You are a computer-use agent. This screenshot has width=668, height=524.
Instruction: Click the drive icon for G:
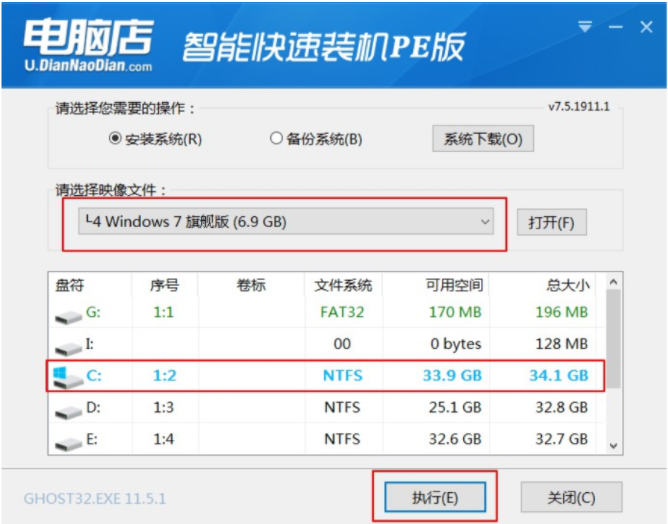coord(68,316)
